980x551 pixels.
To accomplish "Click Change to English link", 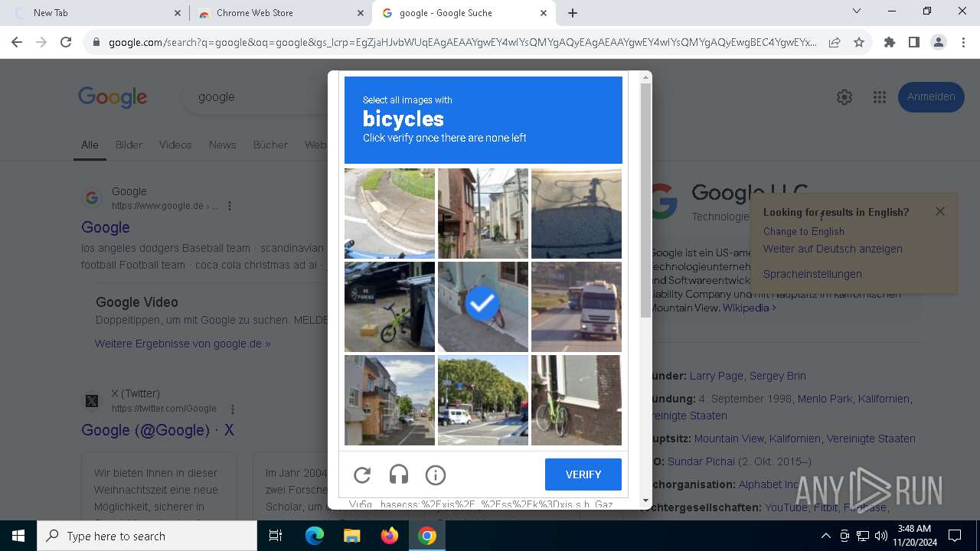I will point(804,231).
